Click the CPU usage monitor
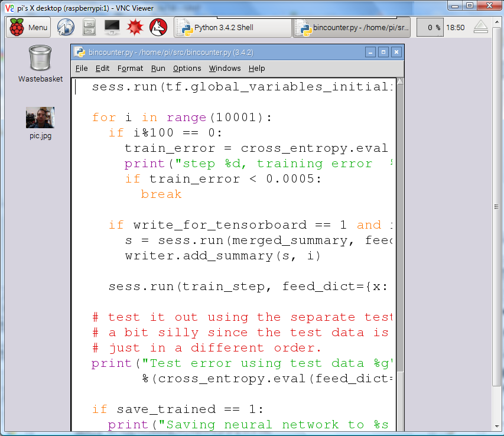504x436 pixels. pyautogui.click(x=429, y=27)
